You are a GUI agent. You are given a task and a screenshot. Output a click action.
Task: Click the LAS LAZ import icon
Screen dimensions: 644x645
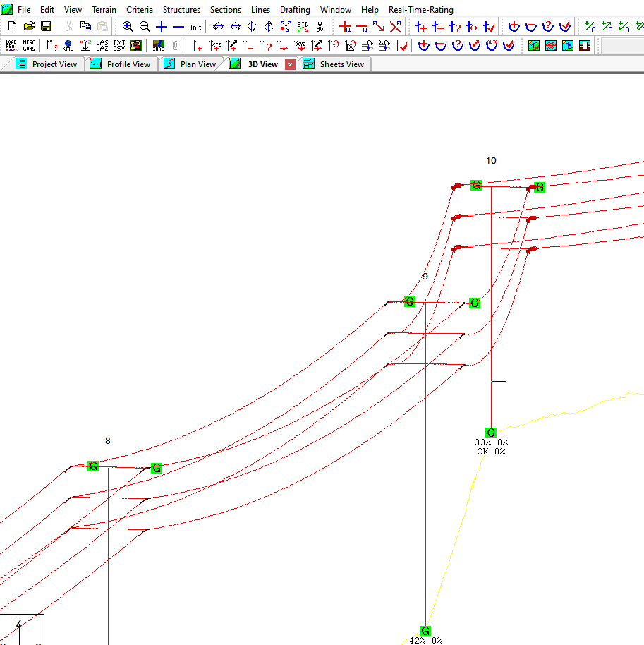pos(102,46)
